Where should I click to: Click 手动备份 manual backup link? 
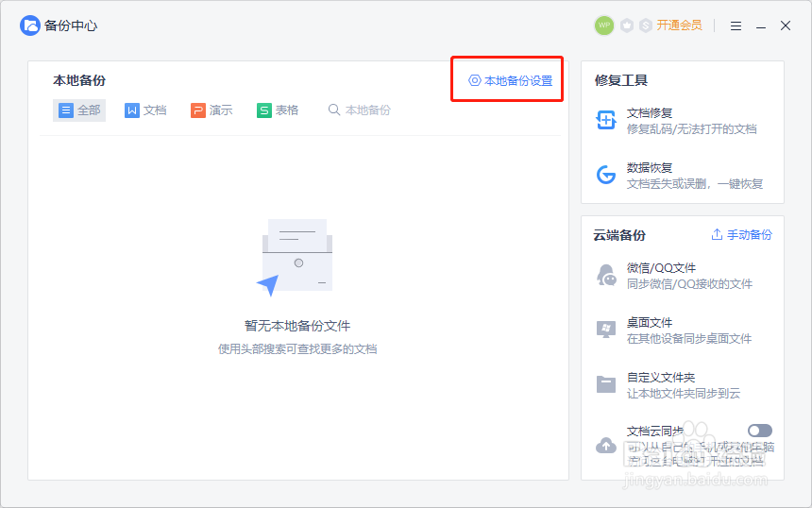[749, 234]
